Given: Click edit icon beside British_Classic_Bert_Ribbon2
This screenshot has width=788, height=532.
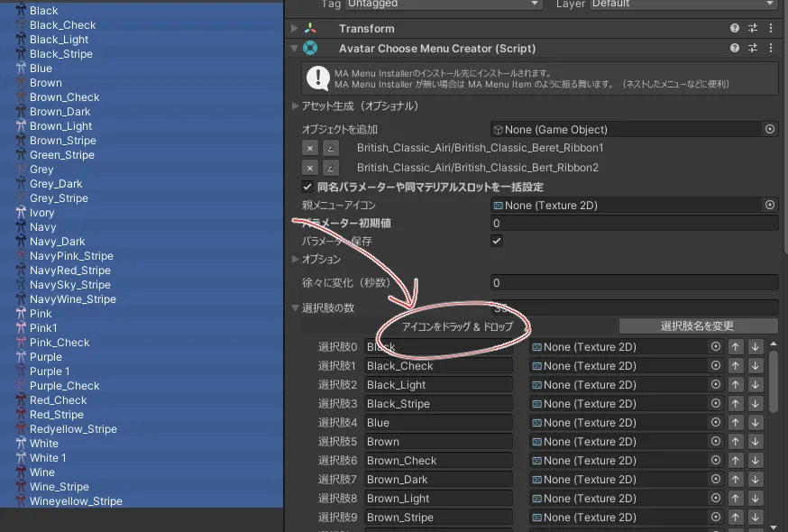Looking at the screenshot, I should [331, 168].
